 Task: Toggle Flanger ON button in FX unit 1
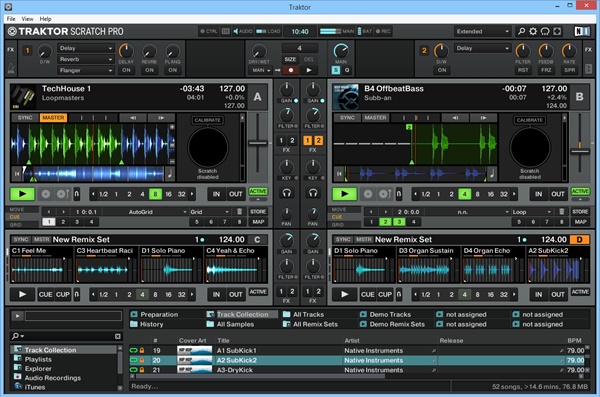tap(173, 70)
